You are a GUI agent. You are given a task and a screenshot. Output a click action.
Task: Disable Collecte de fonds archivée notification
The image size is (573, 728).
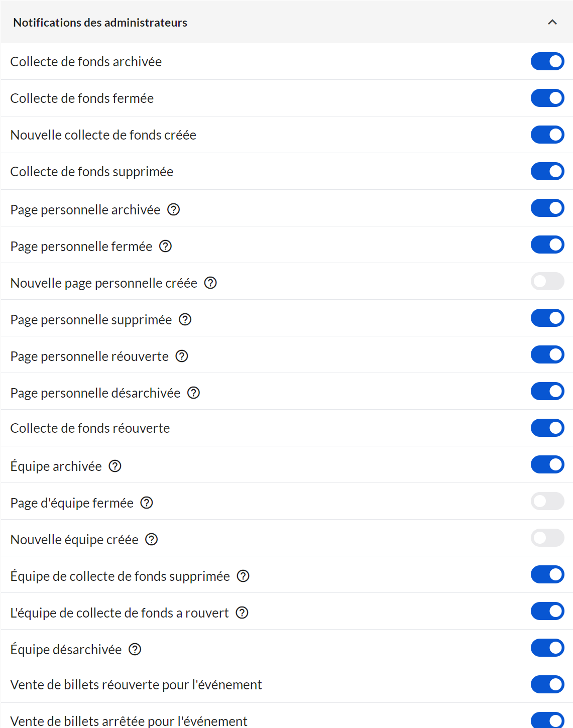tap(547, 61)
